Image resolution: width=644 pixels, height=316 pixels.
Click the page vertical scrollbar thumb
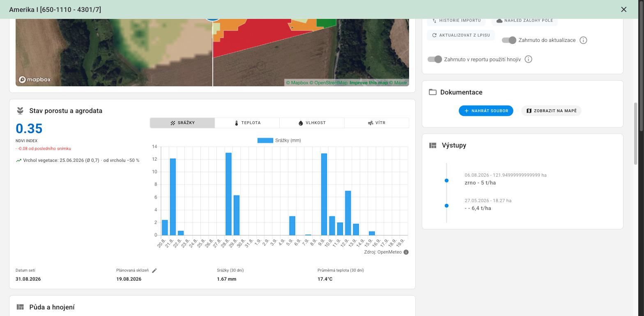[636, 134]
